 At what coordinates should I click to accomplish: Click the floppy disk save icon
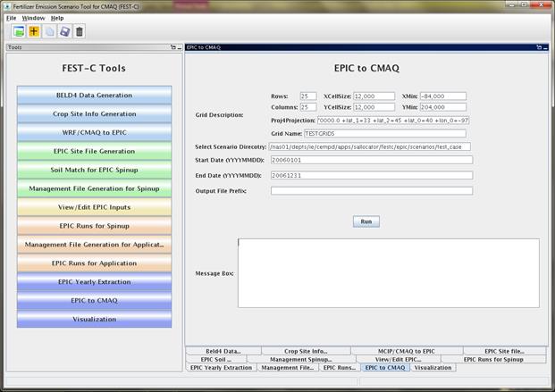click(x=64, y=31)
